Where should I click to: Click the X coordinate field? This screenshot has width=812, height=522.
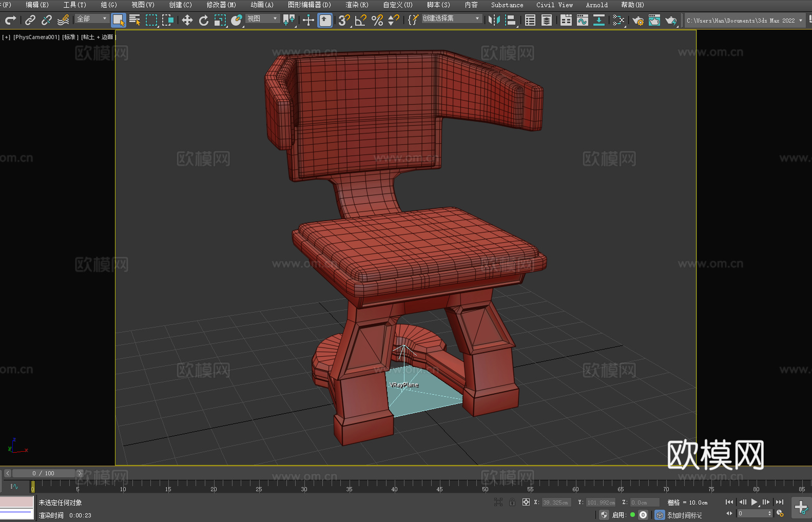point(556,502)
